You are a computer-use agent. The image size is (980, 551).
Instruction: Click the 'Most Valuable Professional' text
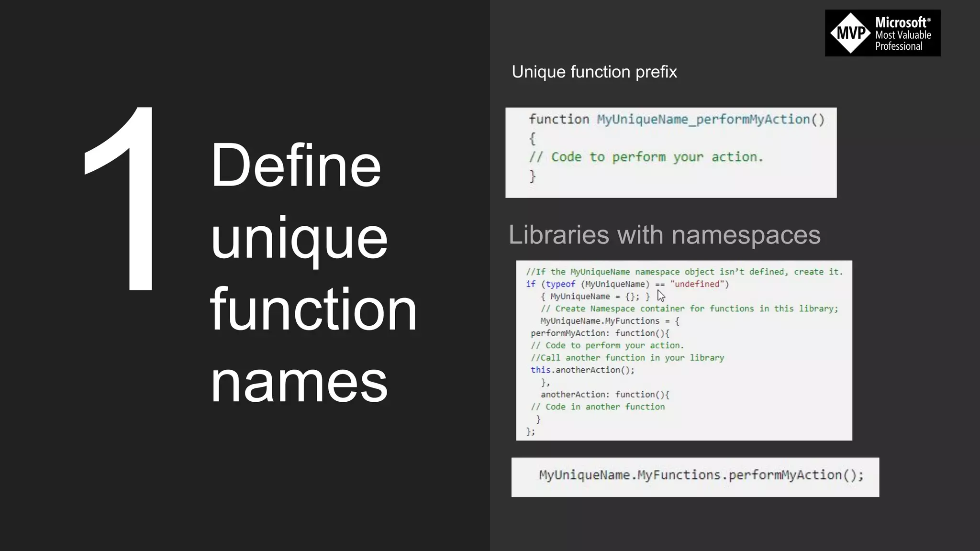902,41
